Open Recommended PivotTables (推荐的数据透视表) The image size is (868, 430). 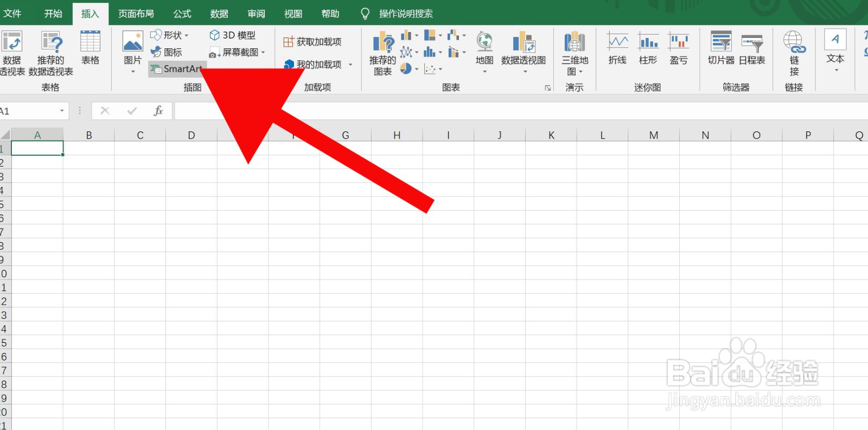(x=51, y=53)
